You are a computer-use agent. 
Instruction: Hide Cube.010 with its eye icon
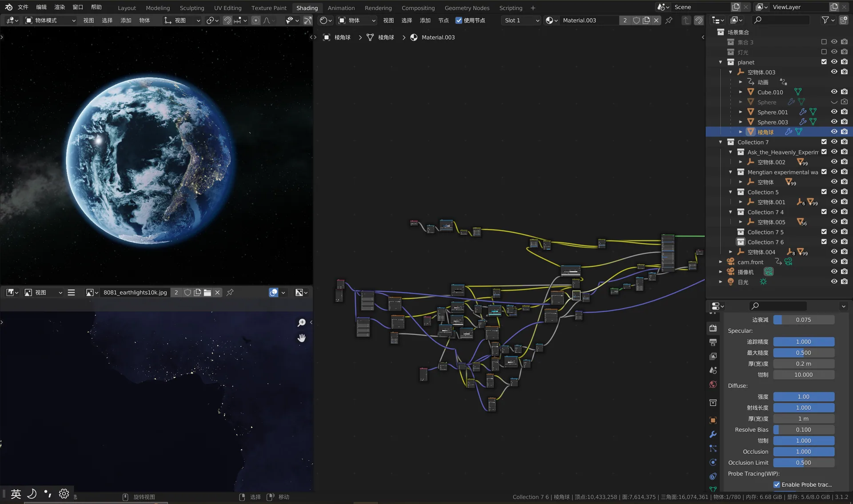click(x=834, y=92)
